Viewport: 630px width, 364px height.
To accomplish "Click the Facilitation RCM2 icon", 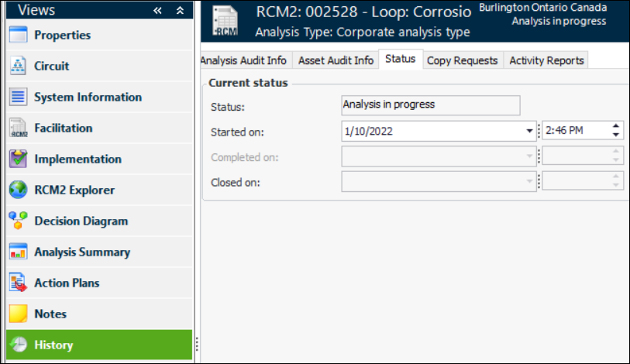I will (18, 128).
